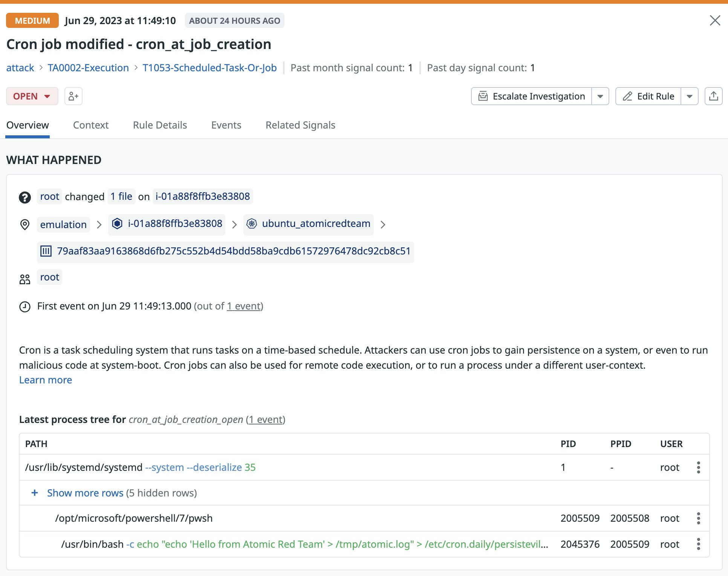Image resolution: width=728 pixels, height=576 pixels.
Task: Open actions menu for pwsh row
Action: (698, 518)
